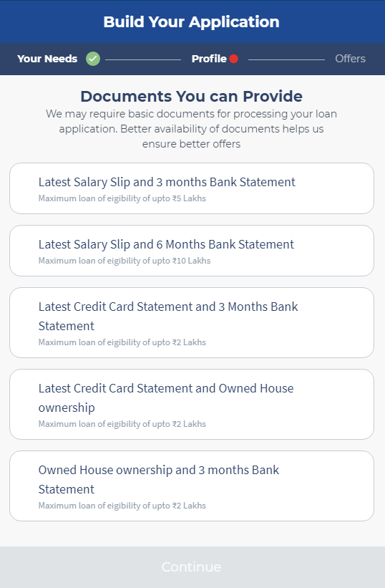Click the Documents You can Provide heading
Screen dimensions: 385x588
pyautogui.click(x=191, y=97)
